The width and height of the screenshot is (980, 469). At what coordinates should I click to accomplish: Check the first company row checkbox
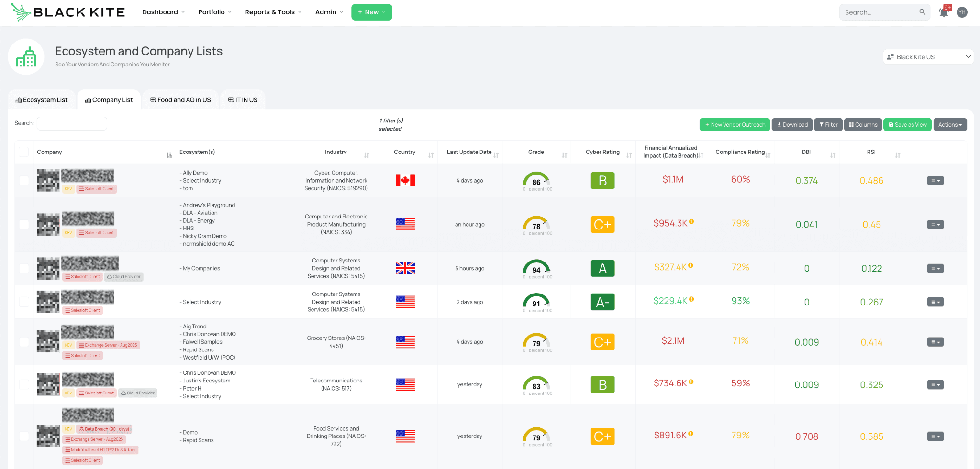coord(24,180)
